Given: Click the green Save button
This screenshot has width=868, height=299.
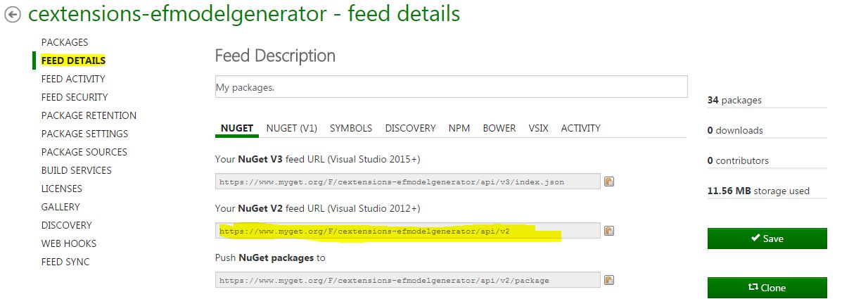Looking at the screenshot, I should (767, 238).
